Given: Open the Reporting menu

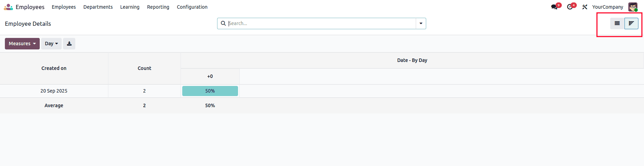Looking at the screenshot, I should [158, 7].
